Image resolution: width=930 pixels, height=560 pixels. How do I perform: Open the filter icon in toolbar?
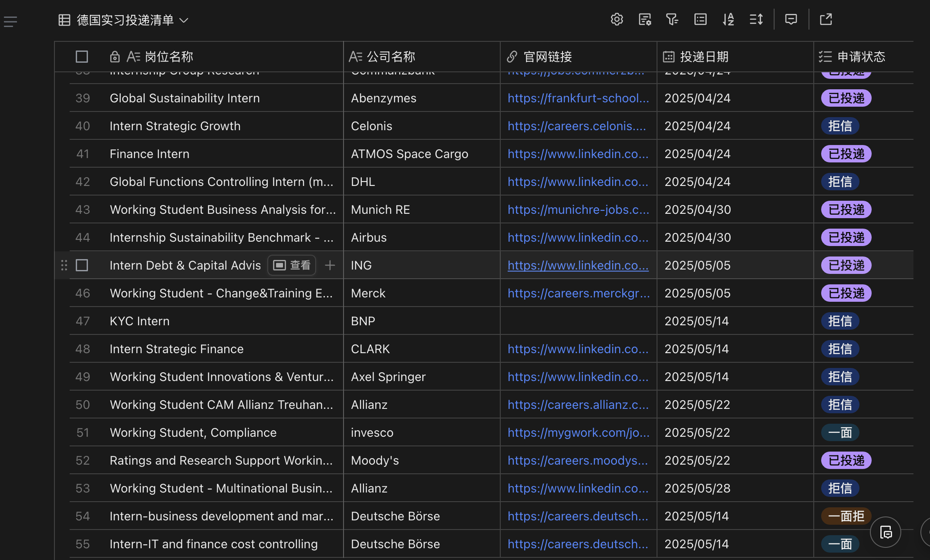[x=672, y=20]
